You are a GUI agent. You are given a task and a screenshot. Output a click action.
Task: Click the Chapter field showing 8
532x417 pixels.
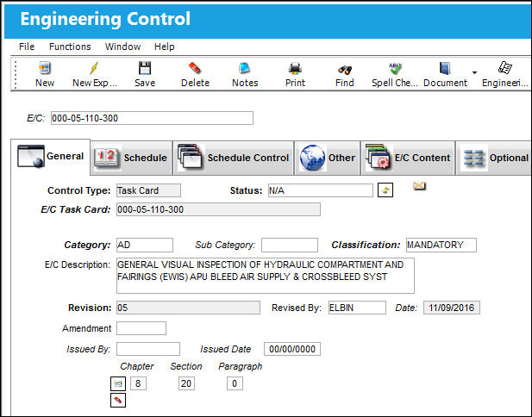[138, 383]
